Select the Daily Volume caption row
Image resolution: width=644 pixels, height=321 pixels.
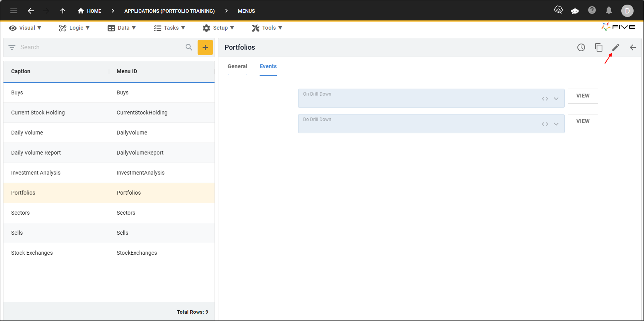[x=109, y=133]
